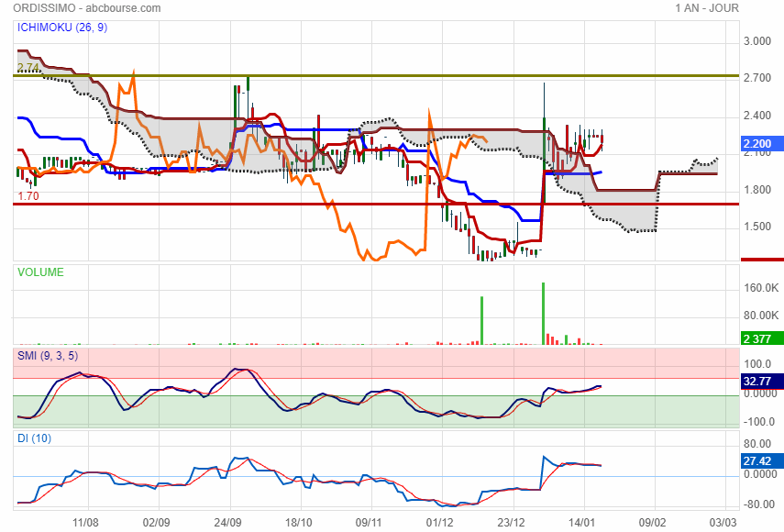The image size is (784, 532).
Task: Click the 01/12 date on the time axis
Action: (439, 523)
